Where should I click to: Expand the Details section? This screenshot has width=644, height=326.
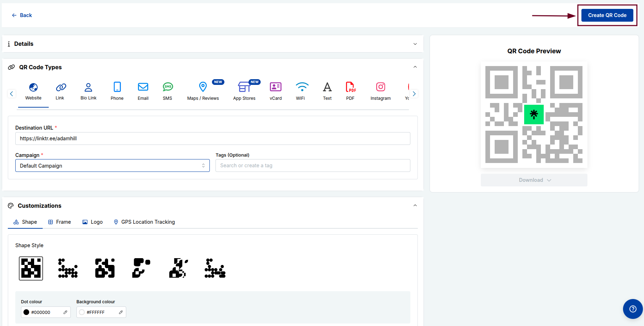[415, 44]
